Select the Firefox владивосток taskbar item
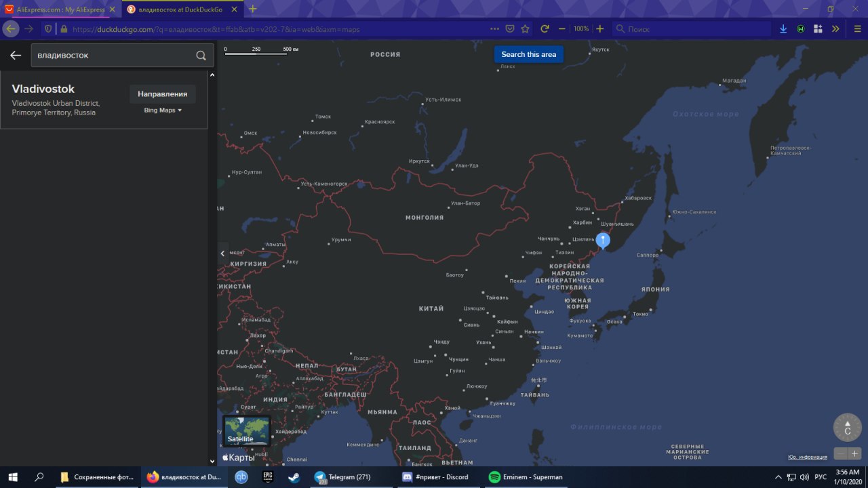 pyautogui.click(x=184, y=477)
